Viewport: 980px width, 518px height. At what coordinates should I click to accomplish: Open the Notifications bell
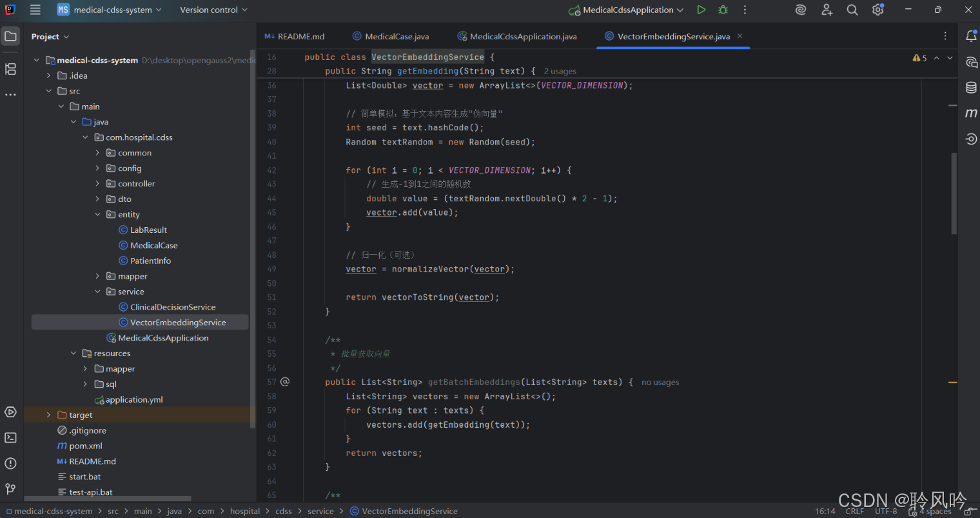(x=971, y=36)
